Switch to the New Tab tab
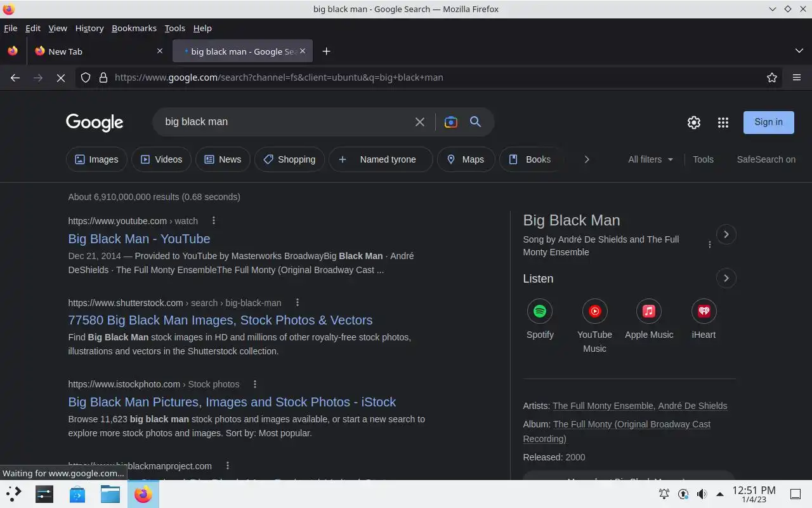The image size is (812, 508). (100, 51)
